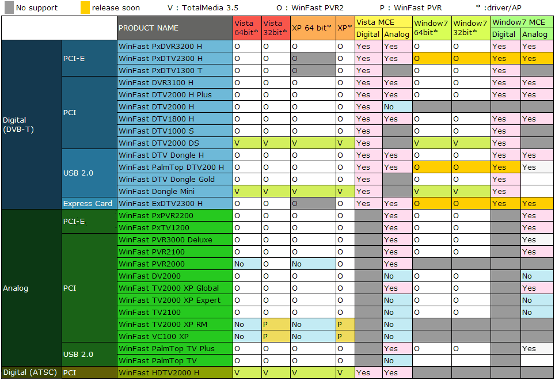
Task: Select the XP 64 bit* column header
Action: coord(313,28)
